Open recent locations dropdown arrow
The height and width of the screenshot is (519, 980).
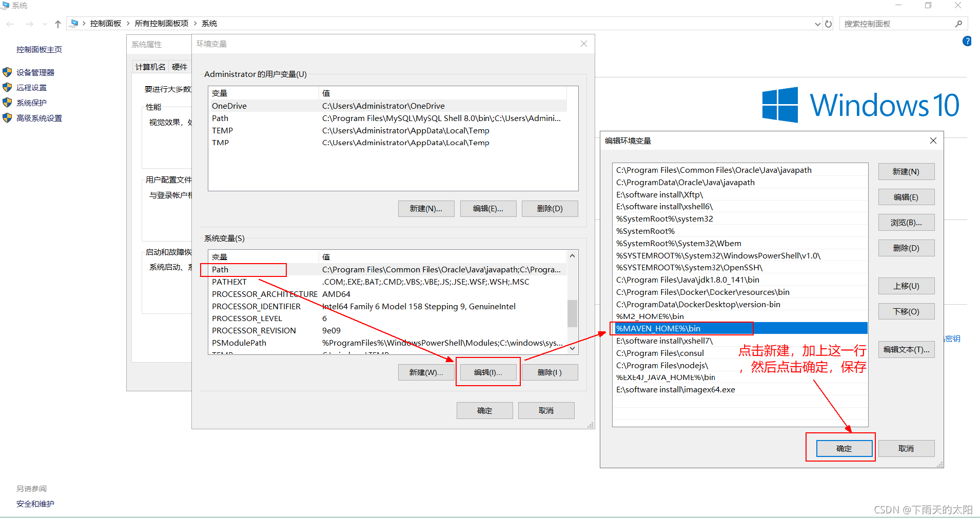(45, 24)
